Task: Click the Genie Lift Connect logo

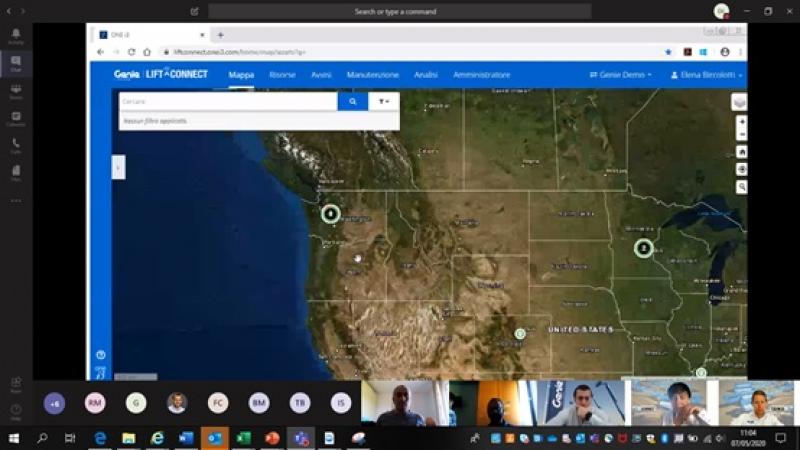Action: pyautogui.click(x=161, y=74)
